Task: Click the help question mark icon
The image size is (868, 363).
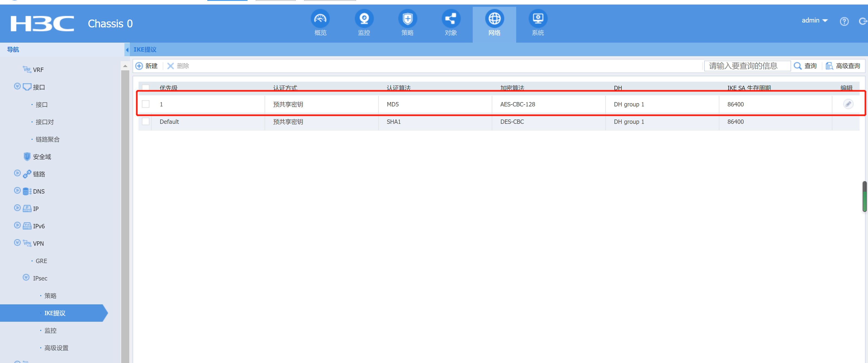Action: (x=844, y=21)
